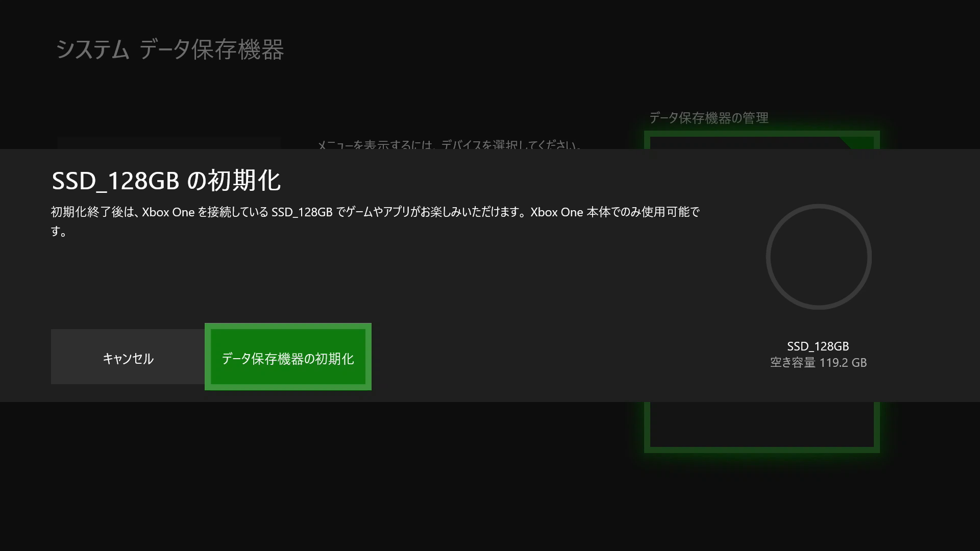
Task: Click the 空き容量 119.2 GB text
Action: (818, 362)
